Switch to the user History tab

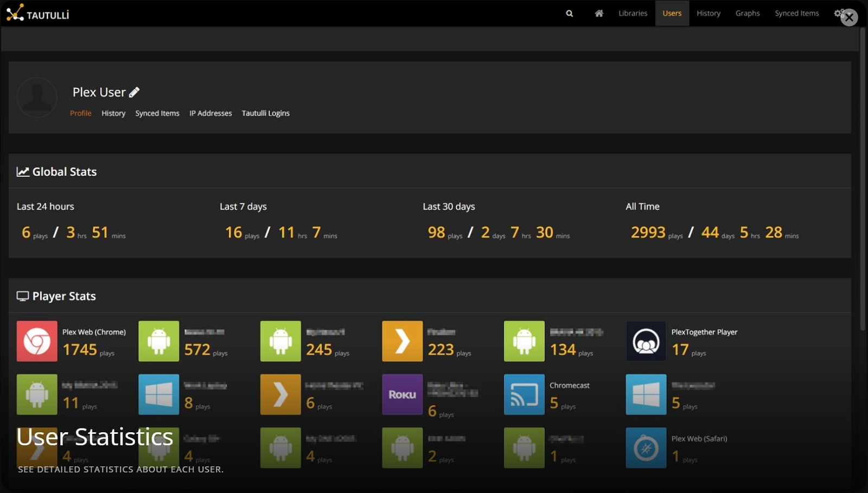113,113
